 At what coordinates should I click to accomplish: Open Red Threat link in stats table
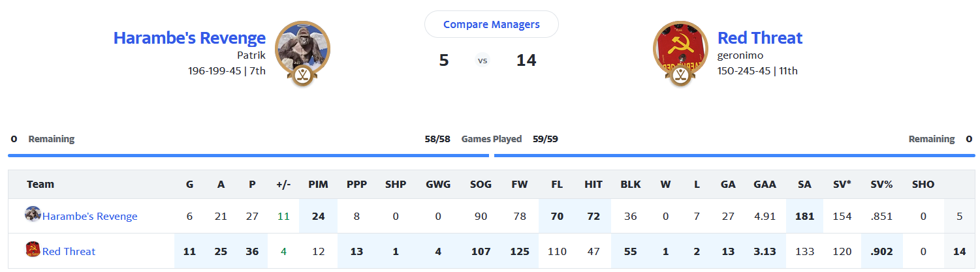click(69, 252)
